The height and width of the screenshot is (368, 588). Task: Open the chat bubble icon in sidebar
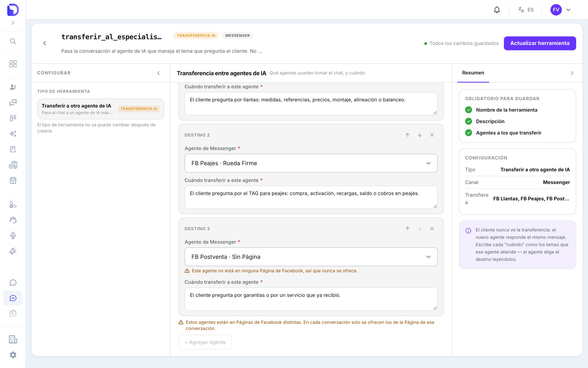(13, 283)
